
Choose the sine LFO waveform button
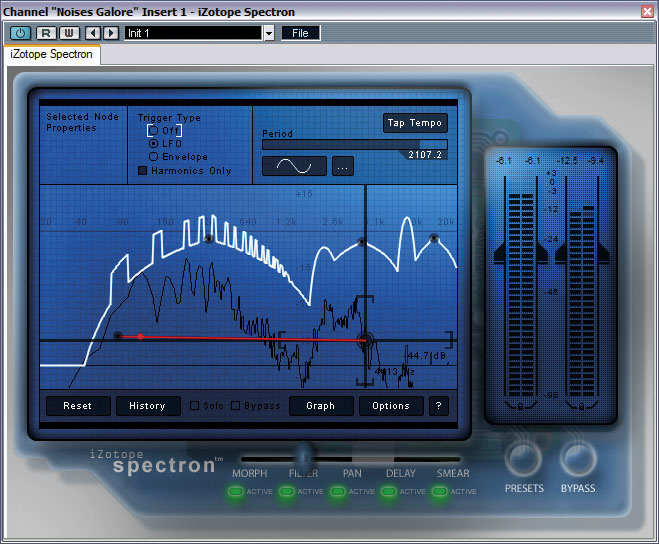294,166
